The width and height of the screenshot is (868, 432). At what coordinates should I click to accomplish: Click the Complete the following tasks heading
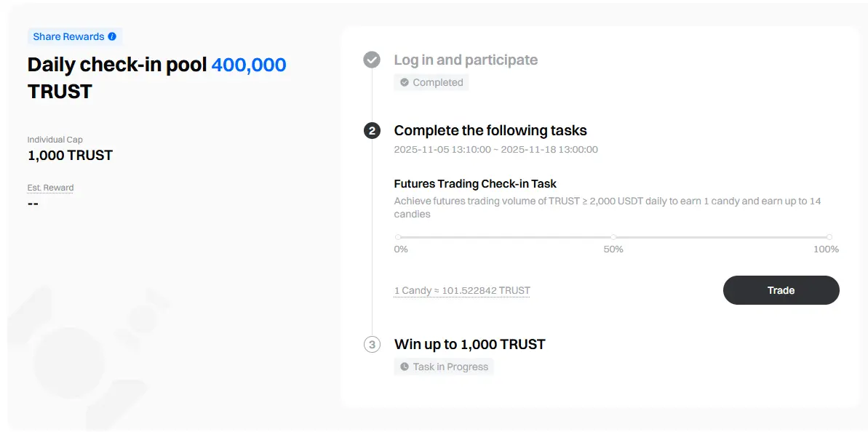point(490,131)
